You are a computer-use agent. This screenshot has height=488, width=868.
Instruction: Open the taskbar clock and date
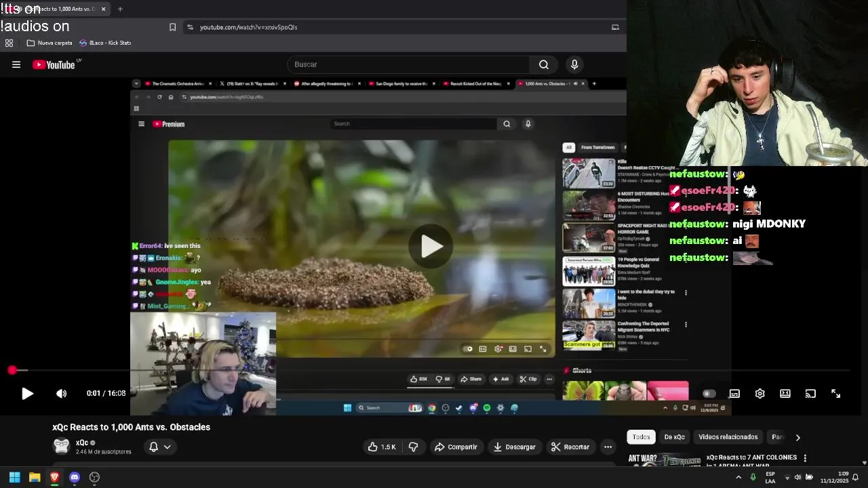(834, 477)
